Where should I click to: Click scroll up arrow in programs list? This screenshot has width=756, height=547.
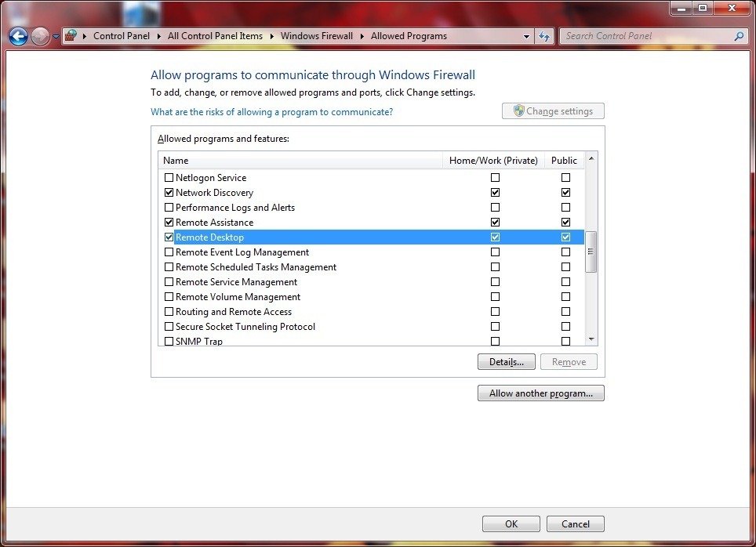click(x=591, y=160)
